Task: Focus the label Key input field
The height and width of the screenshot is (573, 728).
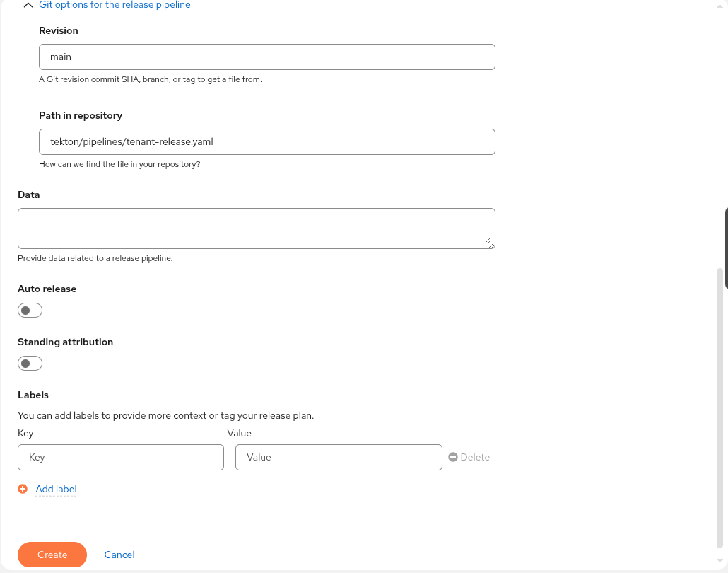Action: pos(121,457)
